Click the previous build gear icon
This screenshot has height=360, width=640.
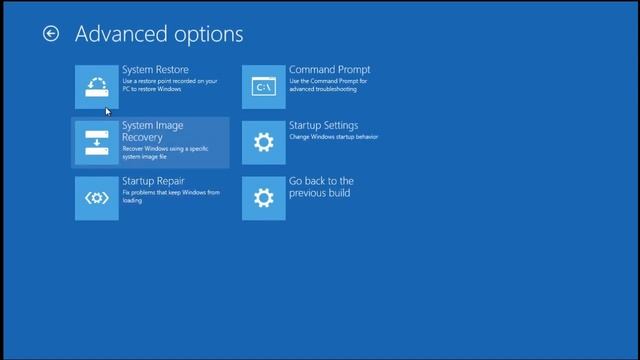pos(264,198)
